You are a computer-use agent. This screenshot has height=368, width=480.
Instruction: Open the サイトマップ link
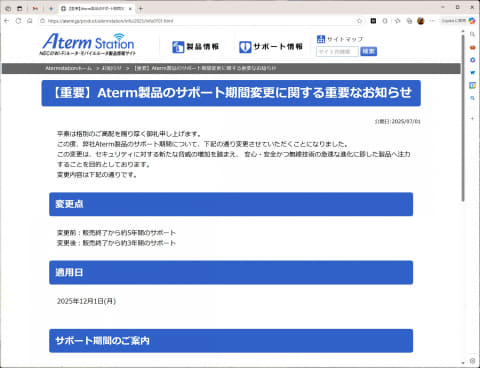pos(340,39)
